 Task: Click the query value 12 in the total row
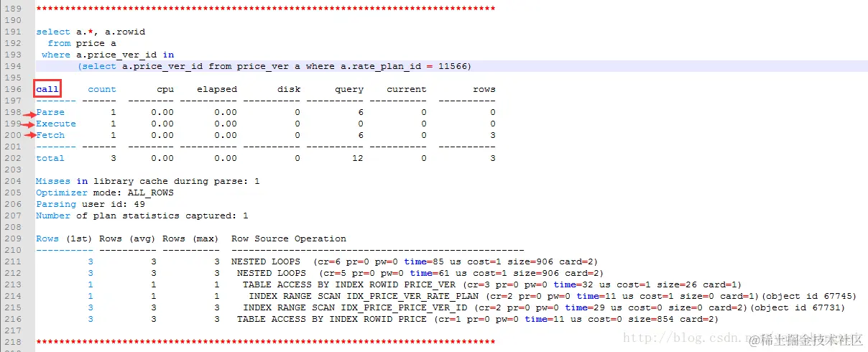point(358,158)
